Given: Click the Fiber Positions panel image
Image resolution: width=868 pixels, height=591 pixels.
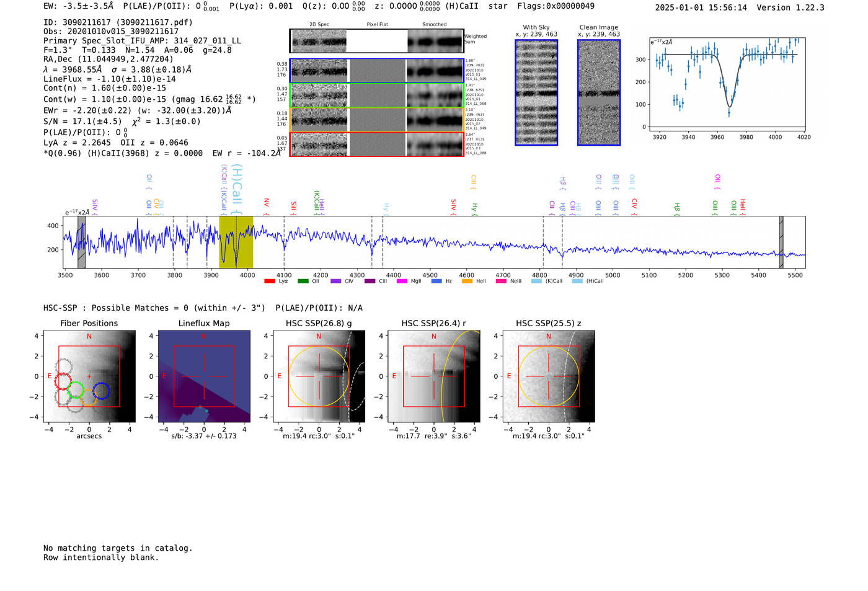Looking at the screenshot, I should tap(89, 376).
